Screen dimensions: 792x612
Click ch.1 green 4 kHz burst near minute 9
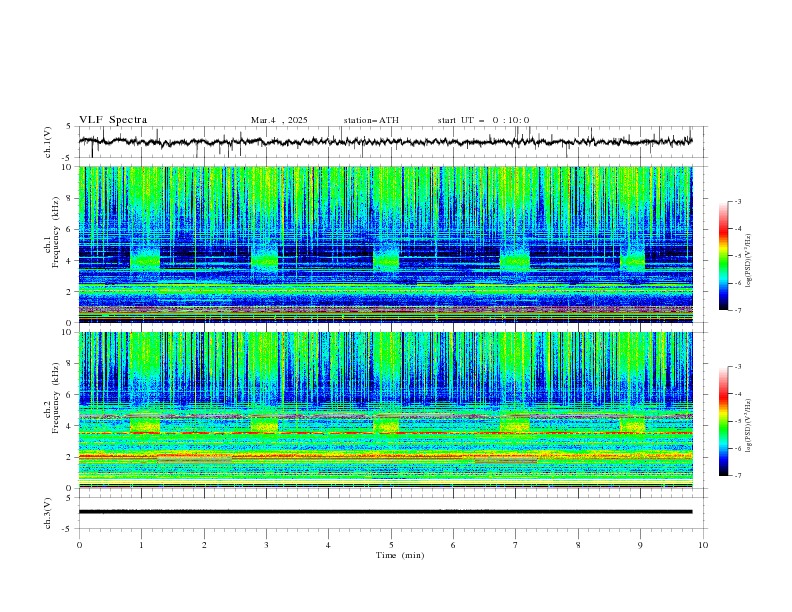pos(632,260)
